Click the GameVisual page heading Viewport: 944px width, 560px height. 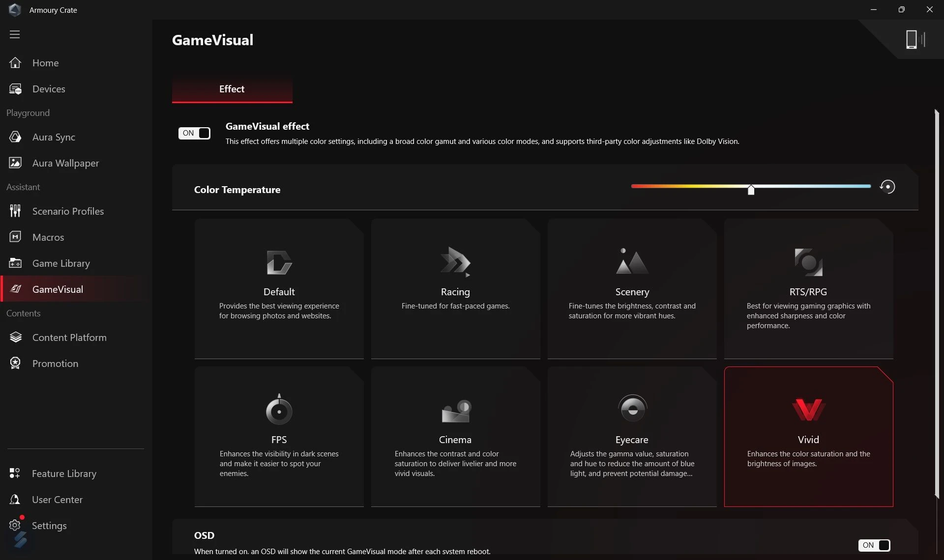[212, 40]
